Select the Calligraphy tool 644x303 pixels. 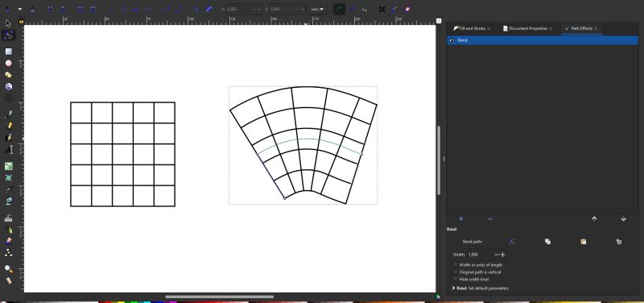(8, 138)
